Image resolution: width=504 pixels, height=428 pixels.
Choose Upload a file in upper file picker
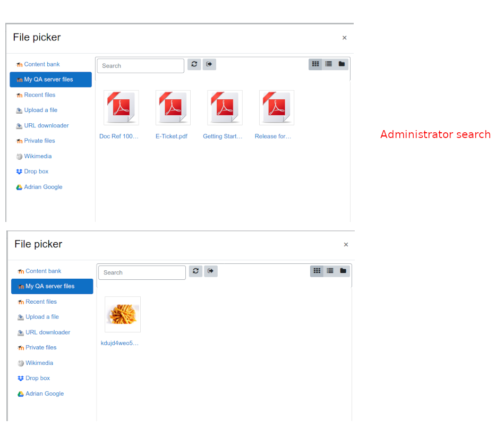[x=37, y=110]
